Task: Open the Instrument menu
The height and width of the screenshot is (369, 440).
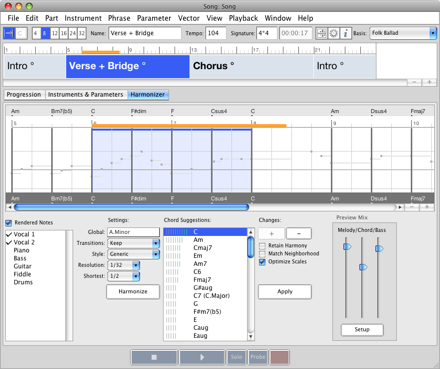Action: 83,18
